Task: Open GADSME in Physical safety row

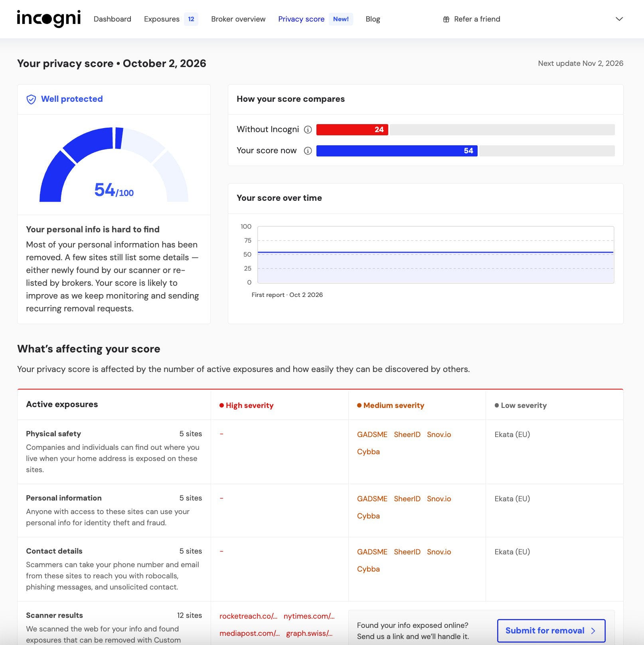Action: pos(372,435)
